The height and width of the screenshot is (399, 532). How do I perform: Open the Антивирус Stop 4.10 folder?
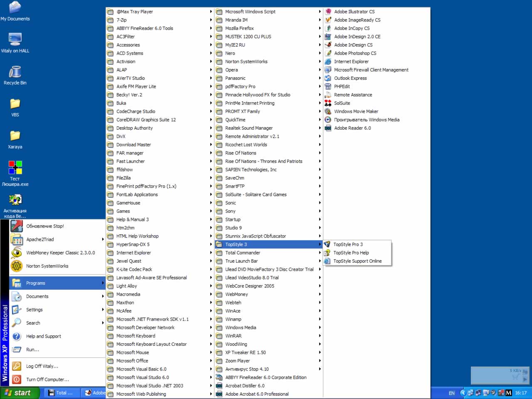[269, 369]
